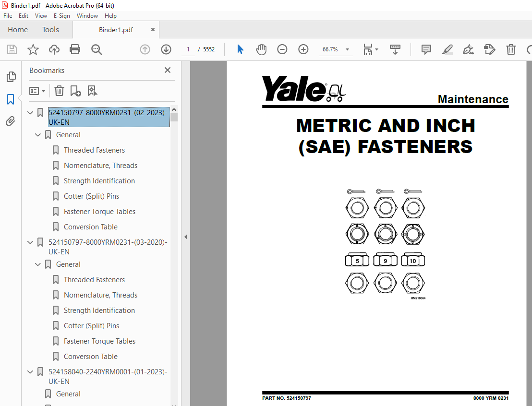Open the fit page options icon

(370, 49)
